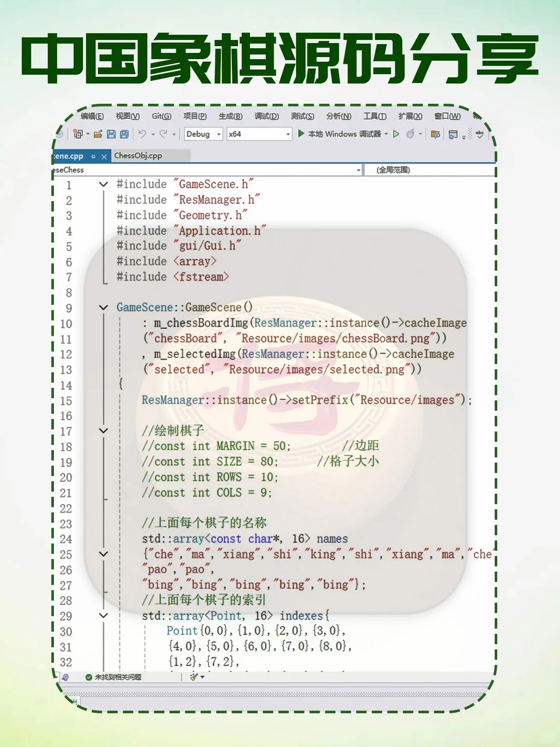Click the //上面每个棋子的名称 comment
Screen dimensions: 560x747
click(204, 523)
